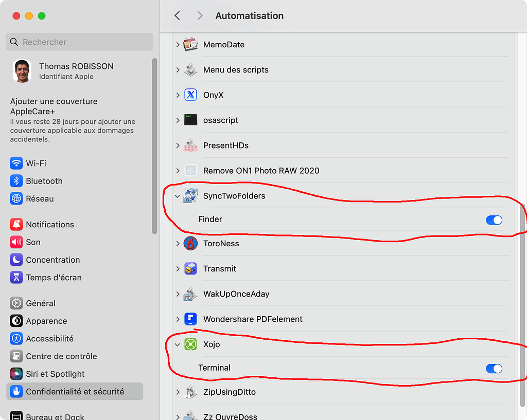Expand the WakUpOnceAday row chevron
The width and height of the screenshot is (527, 420).
pyautogui.click(x=178, y=294)
